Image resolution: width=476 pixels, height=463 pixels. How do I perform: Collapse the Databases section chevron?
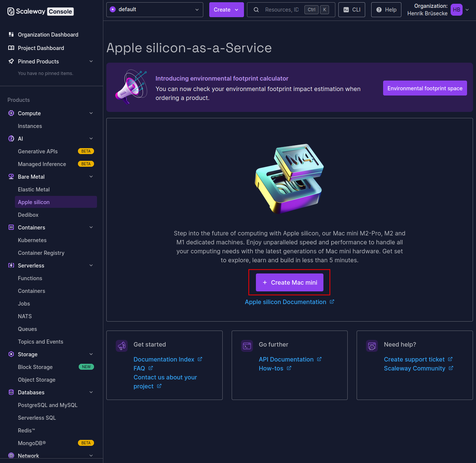[x=91, y=392]
